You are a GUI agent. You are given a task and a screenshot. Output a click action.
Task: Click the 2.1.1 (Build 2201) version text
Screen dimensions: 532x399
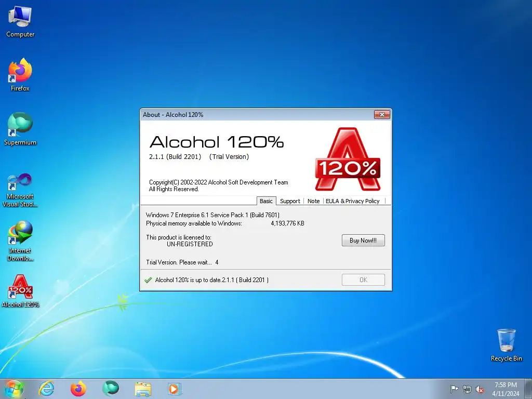coord(175,157)
